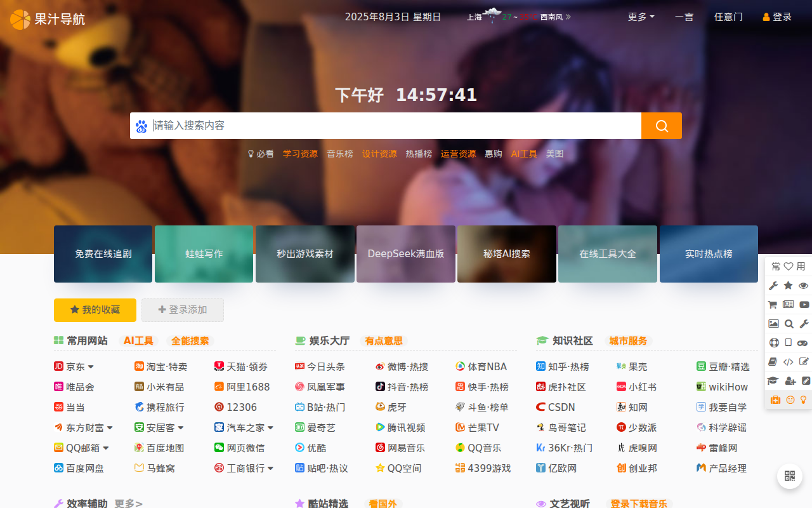Expand the QQ邮箱 dropdown arrow
This screenshot has height=508, width=812.
click(x=106, y=448)
